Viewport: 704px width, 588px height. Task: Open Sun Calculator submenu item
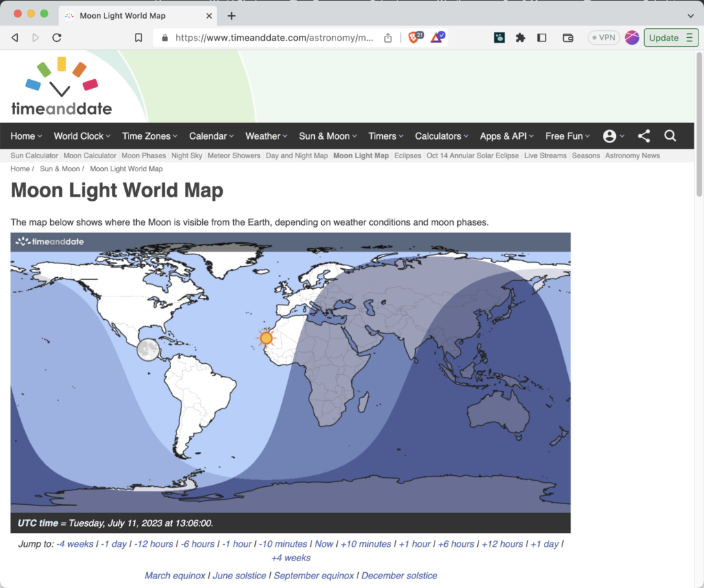pyautogui.click(x=34, y=155)
